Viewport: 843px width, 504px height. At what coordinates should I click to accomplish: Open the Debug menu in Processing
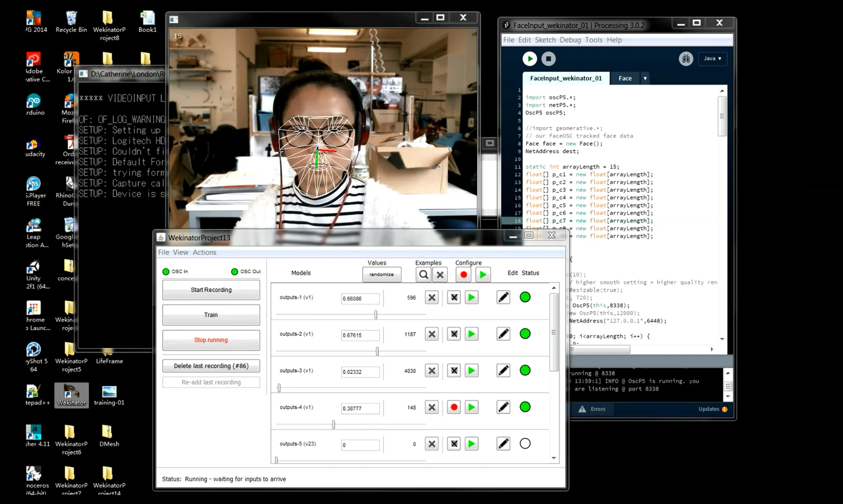pos(570,40)
